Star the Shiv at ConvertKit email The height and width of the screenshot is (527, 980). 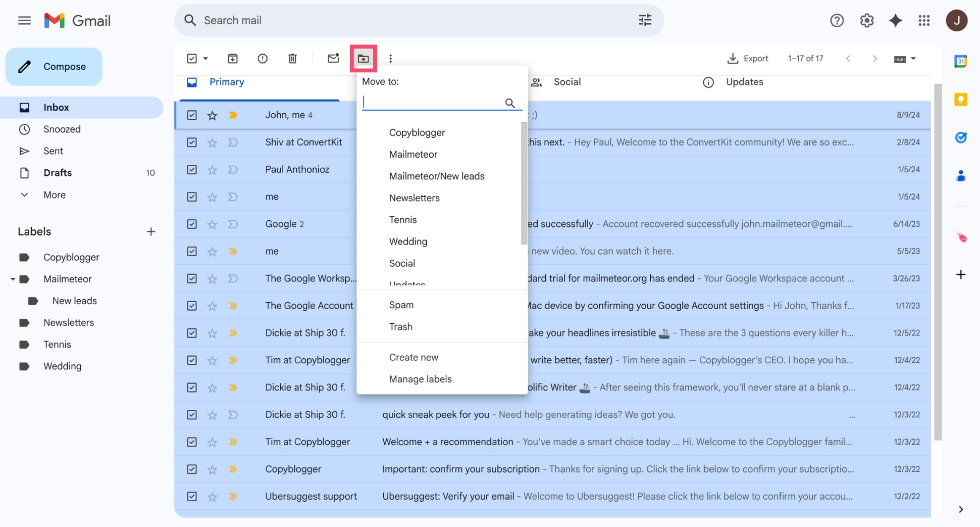[x=212, y=142]
